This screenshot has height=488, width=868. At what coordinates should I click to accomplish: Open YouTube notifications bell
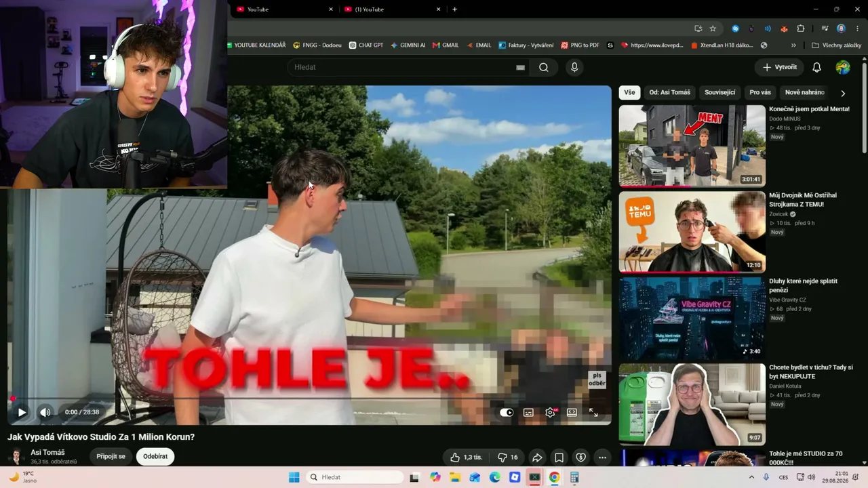(817, 67)
